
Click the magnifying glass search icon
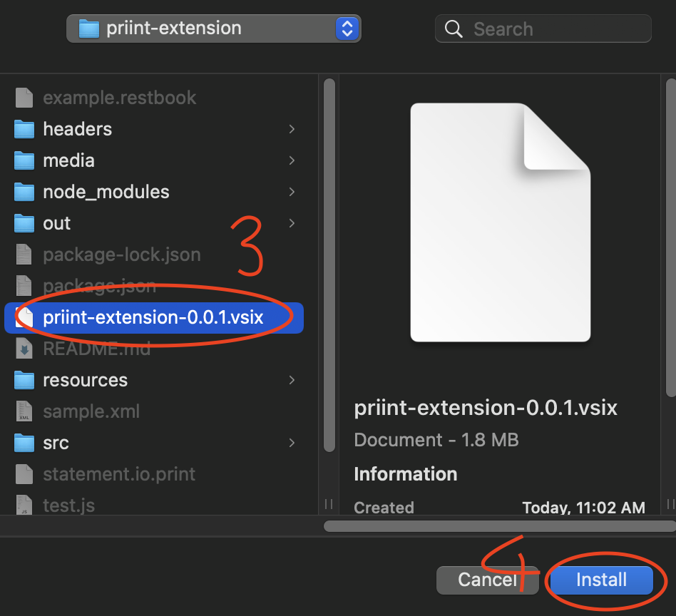pos(453,29)
